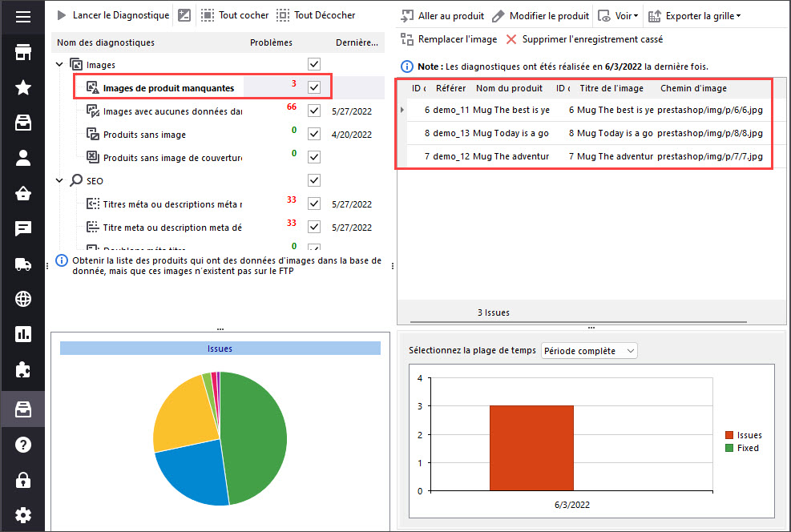Open the store icon in sidebar
The image size is (791, 532).
coord(22,52)
